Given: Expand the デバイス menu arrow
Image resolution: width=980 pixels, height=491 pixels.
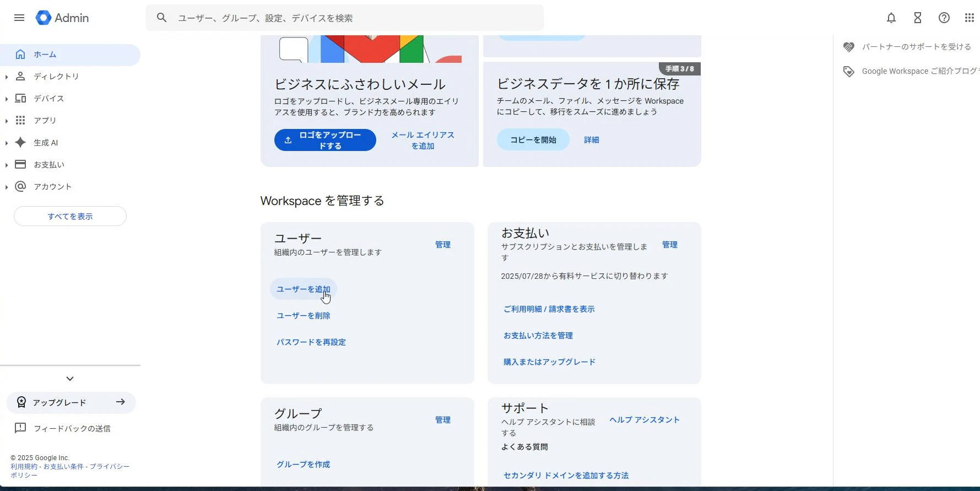Looking at the screenshot, I should [x=7, y=99].
